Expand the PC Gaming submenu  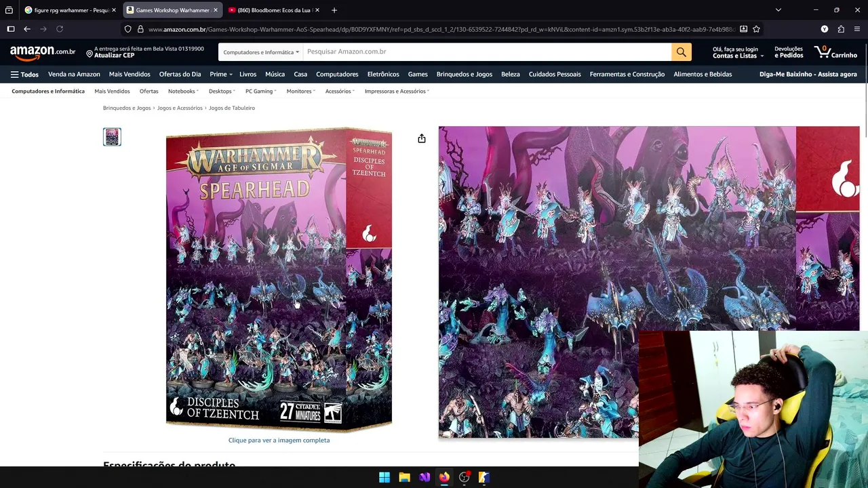261,91
